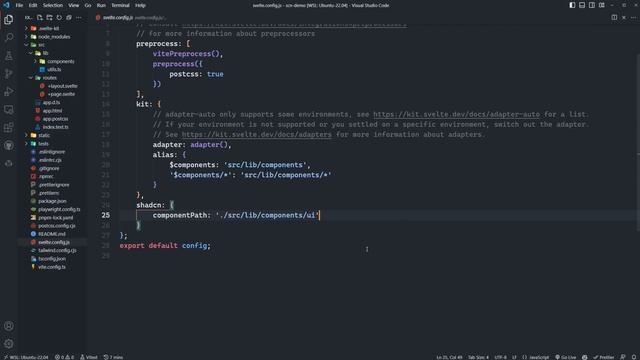Click the WSL: Ubuntu-22.04 remote indicator
Screen dimensions: 640x360
(26, 357)
